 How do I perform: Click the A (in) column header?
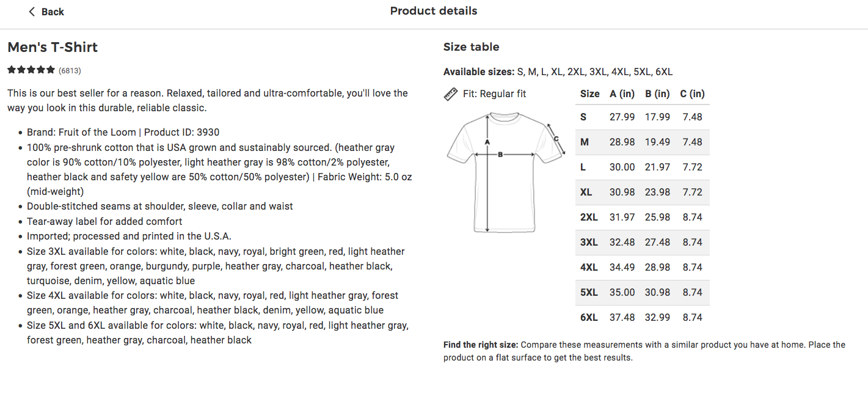coord(622,94)
